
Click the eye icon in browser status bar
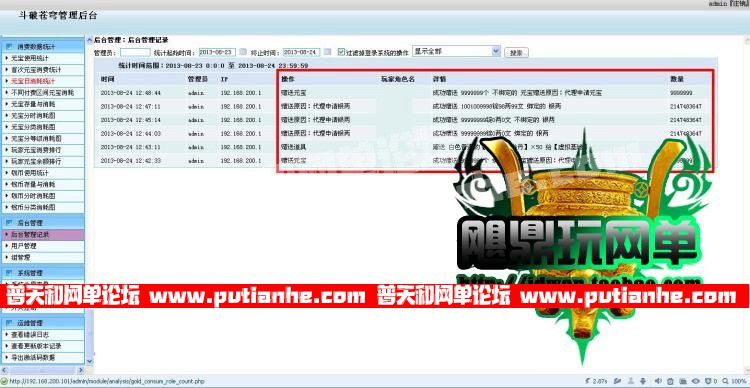click(x=695, y=381)
